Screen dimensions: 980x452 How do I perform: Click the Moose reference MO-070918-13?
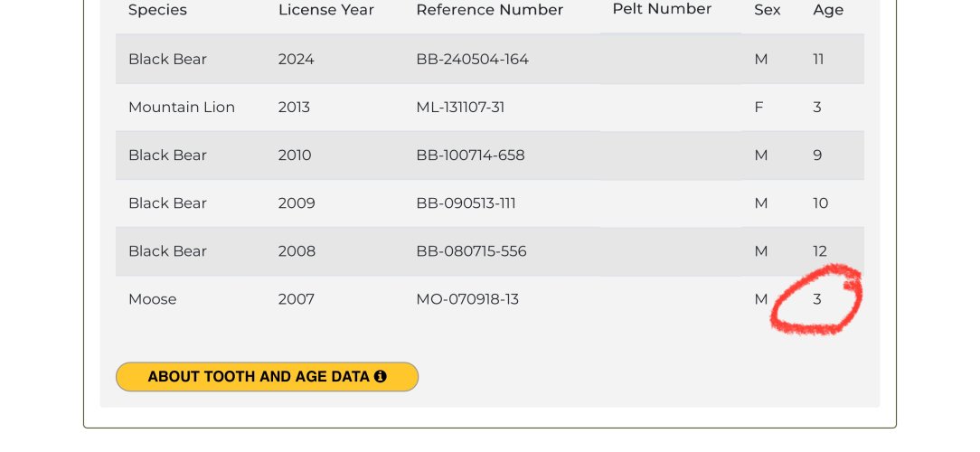tap(467, 298)
